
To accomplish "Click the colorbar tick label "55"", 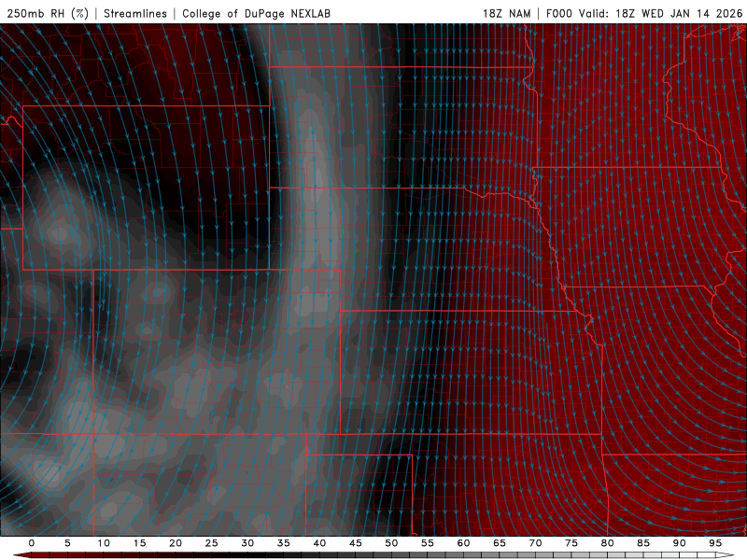I will [428, 543].
